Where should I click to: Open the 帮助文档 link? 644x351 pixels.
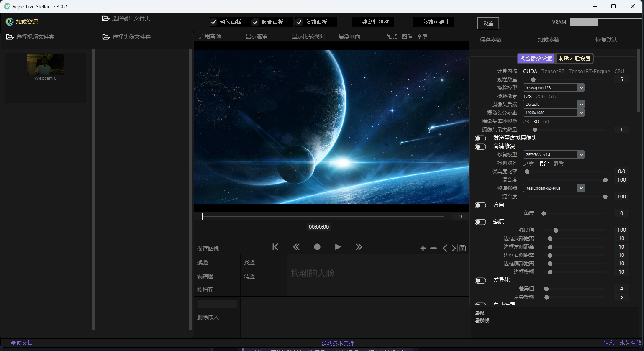22,343
